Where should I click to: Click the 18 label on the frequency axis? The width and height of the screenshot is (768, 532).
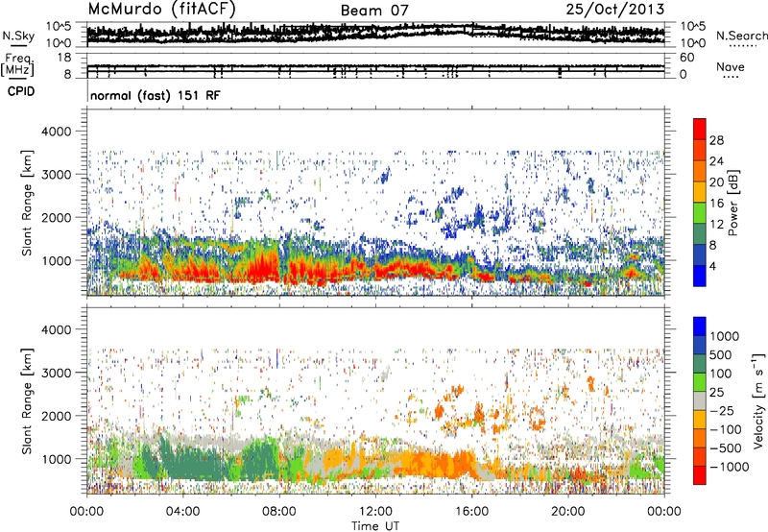tap(64, 58)
